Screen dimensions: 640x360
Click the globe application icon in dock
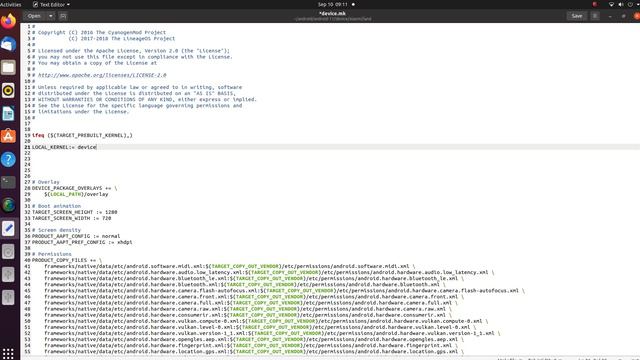coord(8,205)
